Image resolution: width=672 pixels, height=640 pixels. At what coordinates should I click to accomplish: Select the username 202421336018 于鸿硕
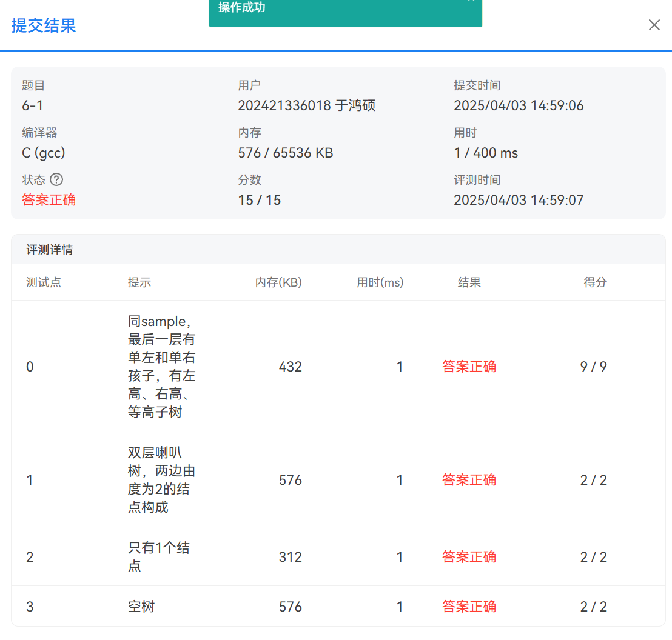(306, 105)
